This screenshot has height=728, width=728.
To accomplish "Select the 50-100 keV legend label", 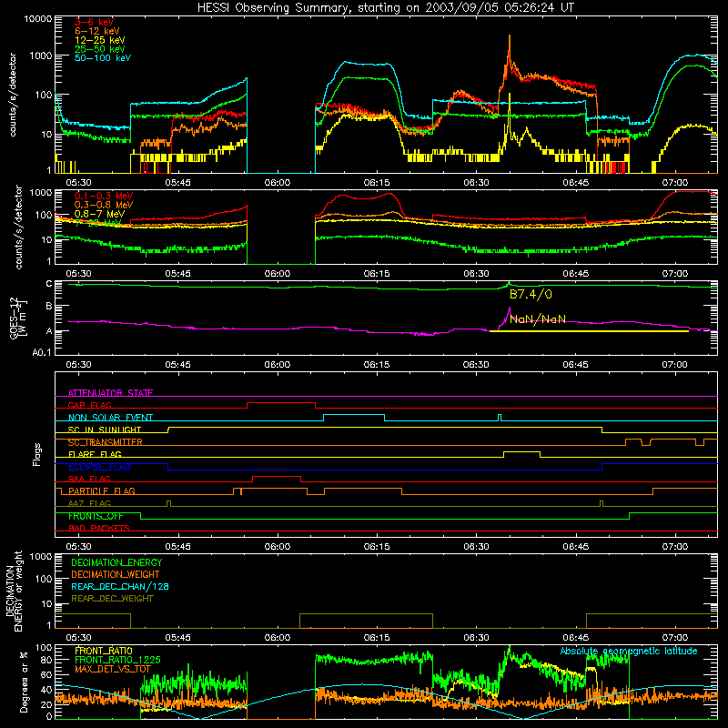I will pyautogui.click(x=103, y=58).
